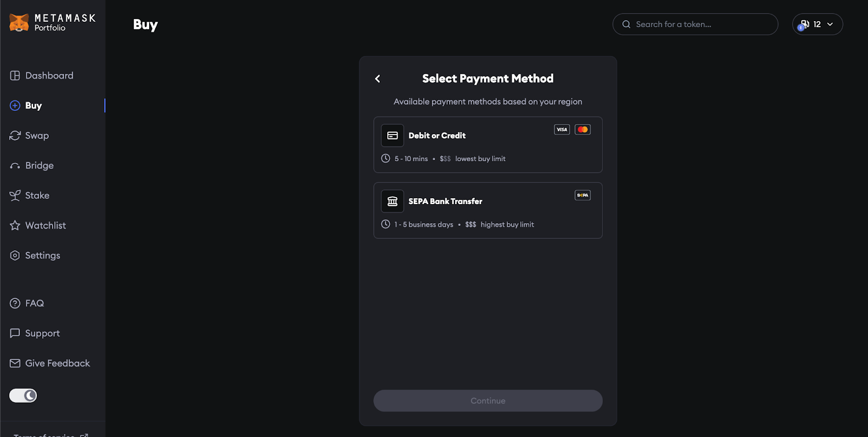The image size is (868, 437).
Task: Open the Bridge section
Action: click(39, 166)
